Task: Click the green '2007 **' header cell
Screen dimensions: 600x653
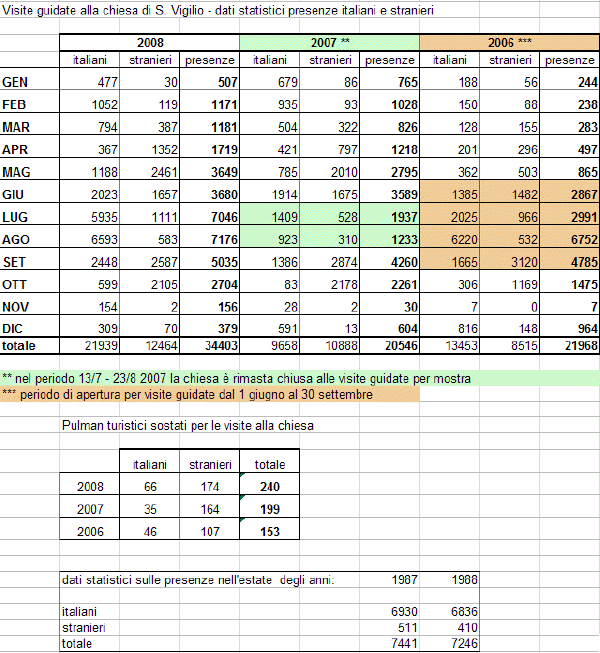Action: coord(330,42)
